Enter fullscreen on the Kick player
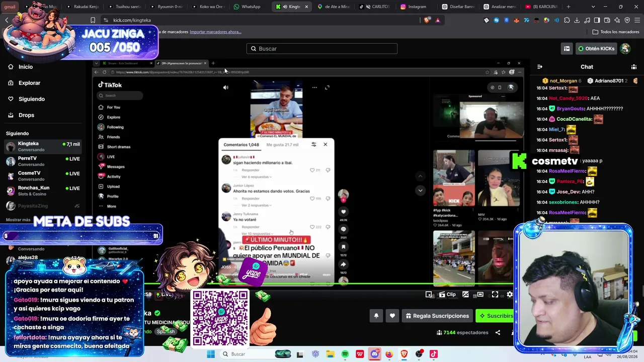 (495, 295)
